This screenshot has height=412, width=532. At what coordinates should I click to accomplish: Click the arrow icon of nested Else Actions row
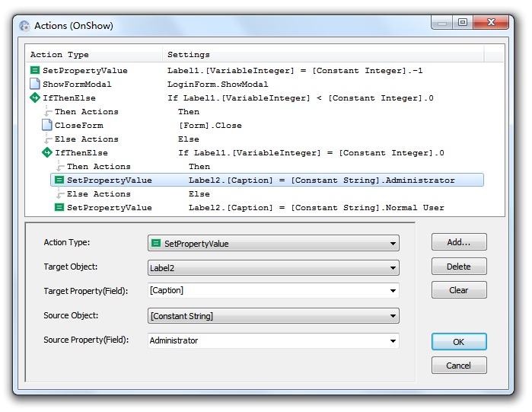(60, 193)
